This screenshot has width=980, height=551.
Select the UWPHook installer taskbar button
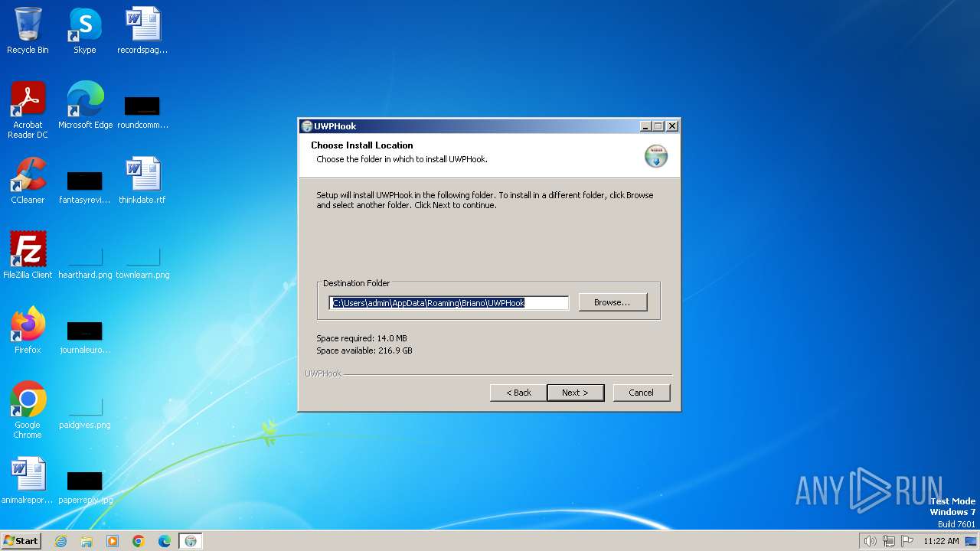point(191,541)
